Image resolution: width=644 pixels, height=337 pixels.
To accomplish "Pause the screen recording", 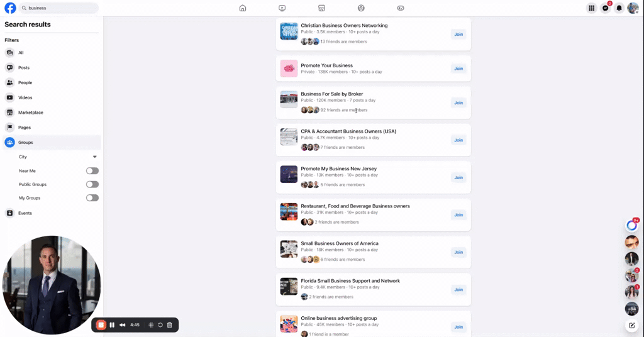I will click(112, 324).
